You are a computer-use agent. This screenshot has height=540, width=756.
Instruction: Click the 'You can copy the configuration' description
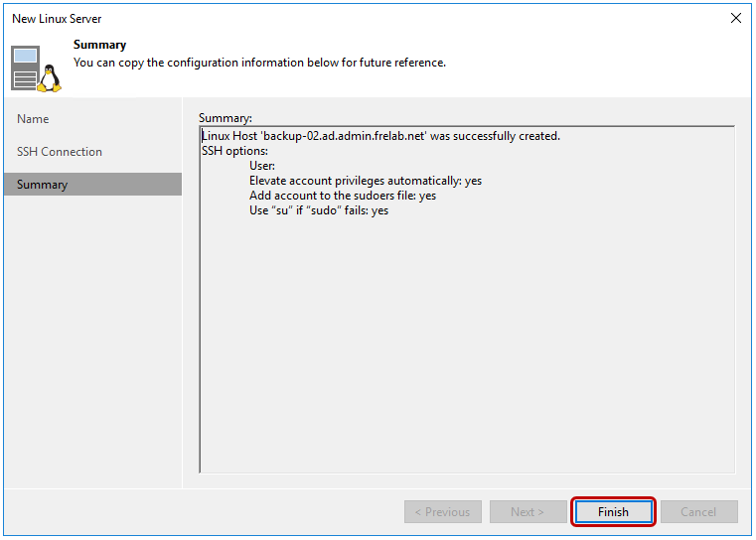(x=259, y=63)
